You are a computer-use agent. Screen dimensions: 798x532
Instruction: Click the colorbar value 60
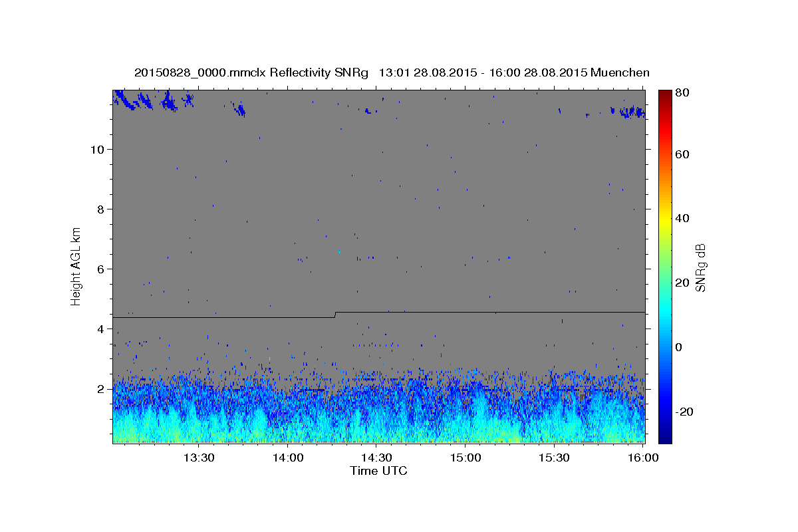(683, 154)
